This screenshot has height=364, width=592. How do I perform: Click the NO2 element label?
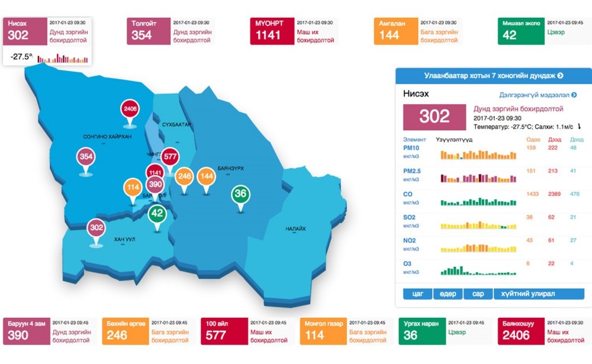pos(410,240)
